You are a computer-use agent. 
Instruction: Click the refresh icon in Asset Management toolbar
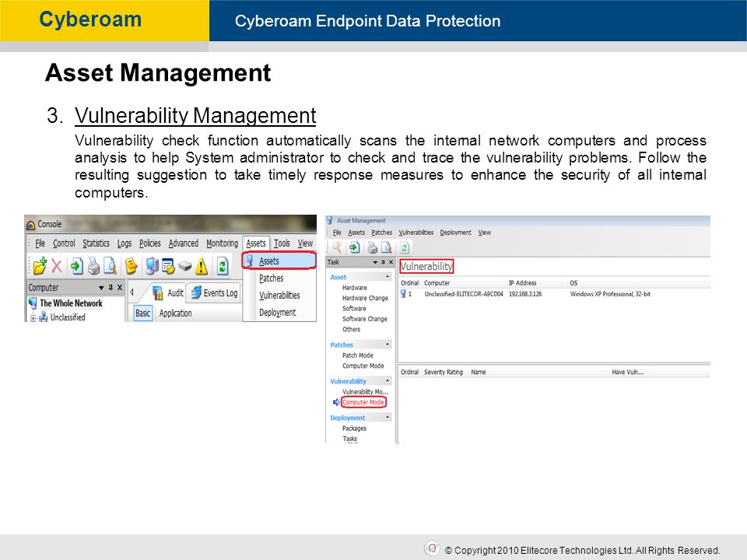(x=405, y=247)
